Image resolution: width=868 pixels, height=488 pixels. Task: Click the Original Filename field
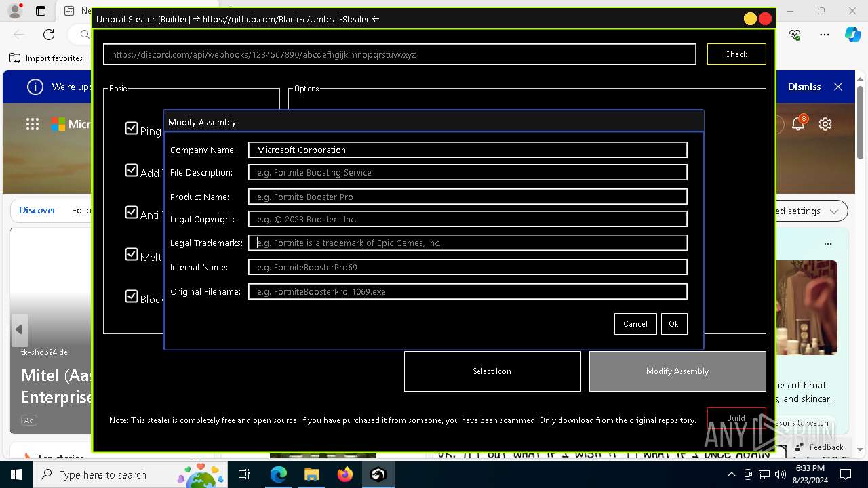click(468, 291)
